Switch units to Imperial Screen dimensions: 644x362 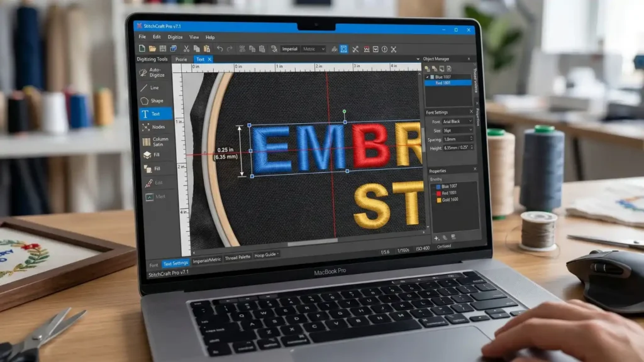pyautogui.click(x=289, y=49)
